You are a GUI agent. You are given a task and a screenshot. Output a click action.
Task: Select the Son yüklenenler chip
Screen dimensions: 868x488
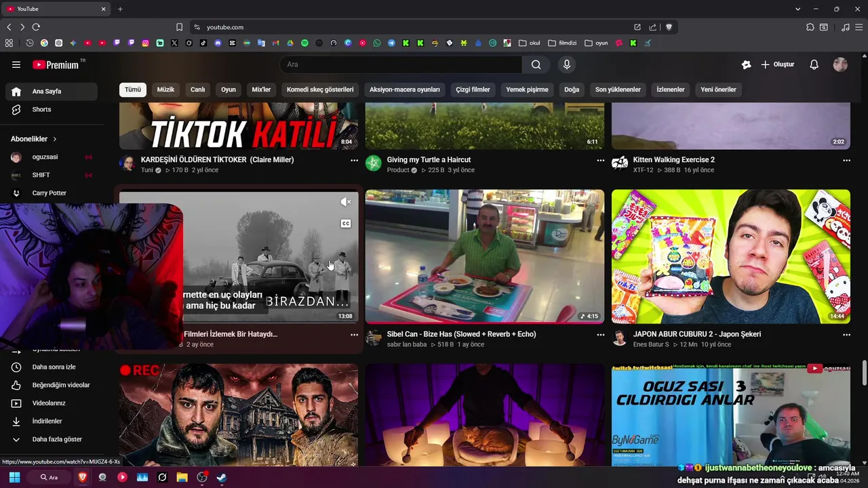[x=618, y=89]
